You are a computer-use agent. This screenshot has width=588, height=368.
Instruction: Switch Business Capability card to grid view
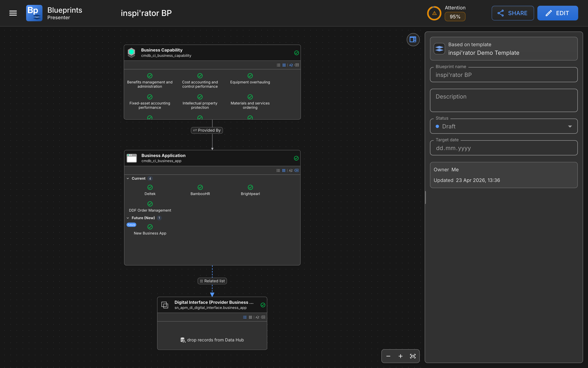(x=284, y=65)
